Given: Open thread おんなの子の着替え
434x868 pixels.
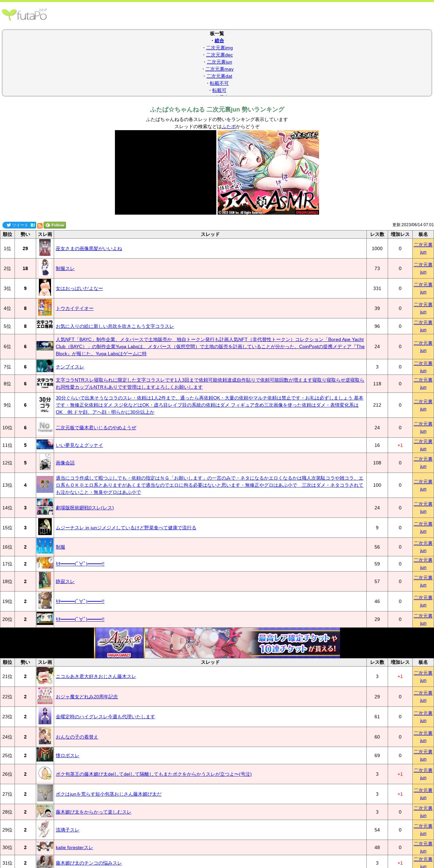Looking at the screenshot, I should [x=77, y=737].
